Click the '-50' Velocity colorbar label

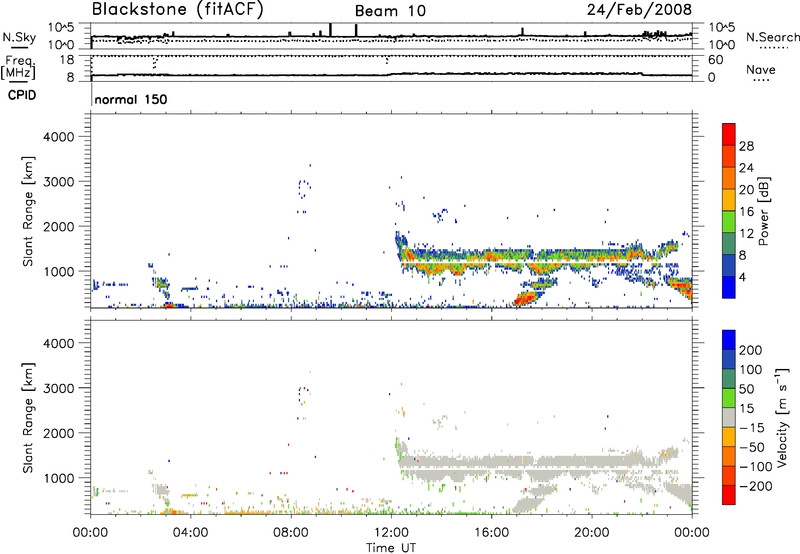point(751,447)
